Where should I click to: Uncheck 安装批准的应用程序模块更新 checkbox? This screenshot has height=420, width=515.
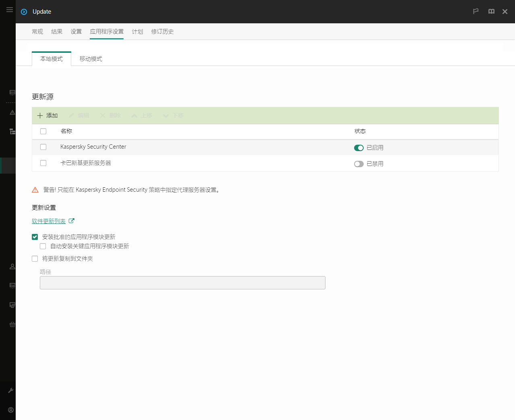coord(35,237)
